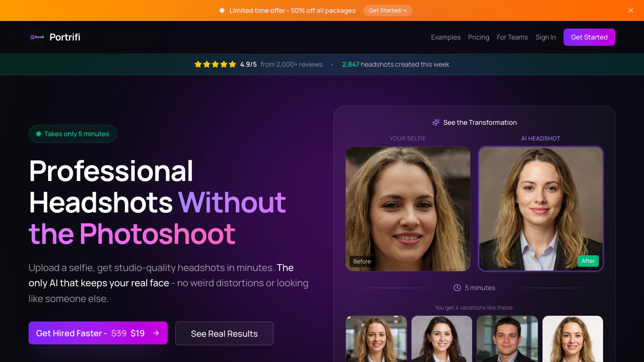Image resolution: width=644 pixels, height=362 pixels.
Task: Click the 'Takes only 5 minutes' badge
Action: click(x=73, y=134)
